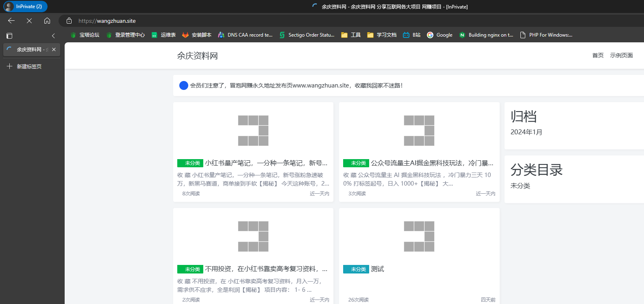
Task: Click 未分类 tag on 测试 post
Action: [356, 269]
